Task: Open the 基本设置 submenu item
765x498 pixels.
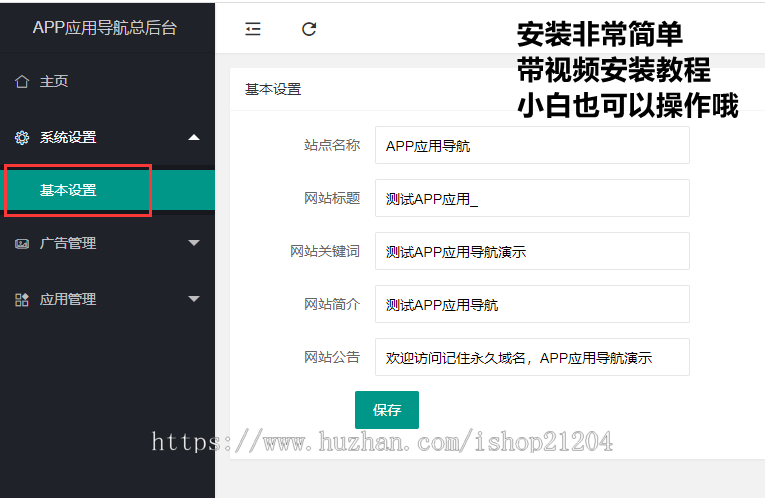Action: 107,190
